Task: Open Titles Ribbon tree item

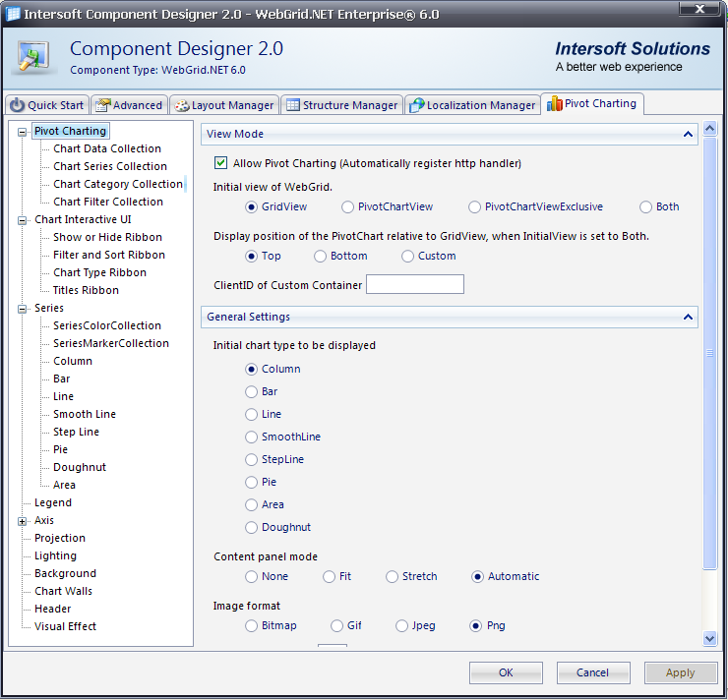Action: 86,290
